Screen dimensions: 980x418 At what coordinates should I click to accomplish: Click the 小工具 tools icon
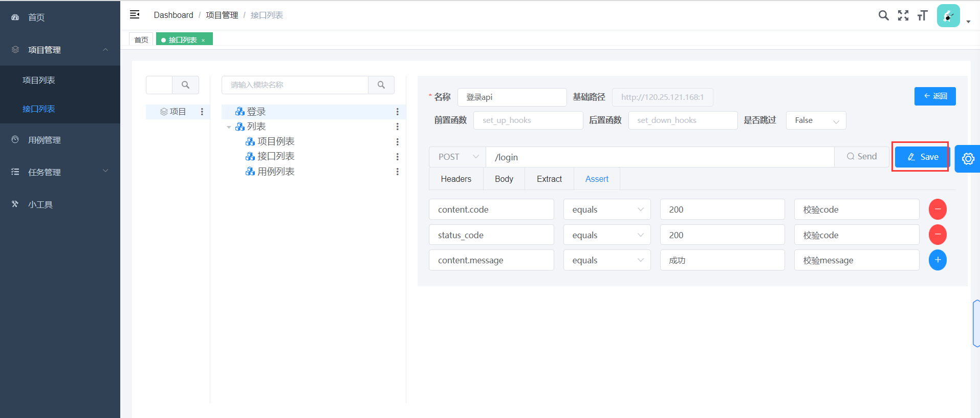[15, 204]
